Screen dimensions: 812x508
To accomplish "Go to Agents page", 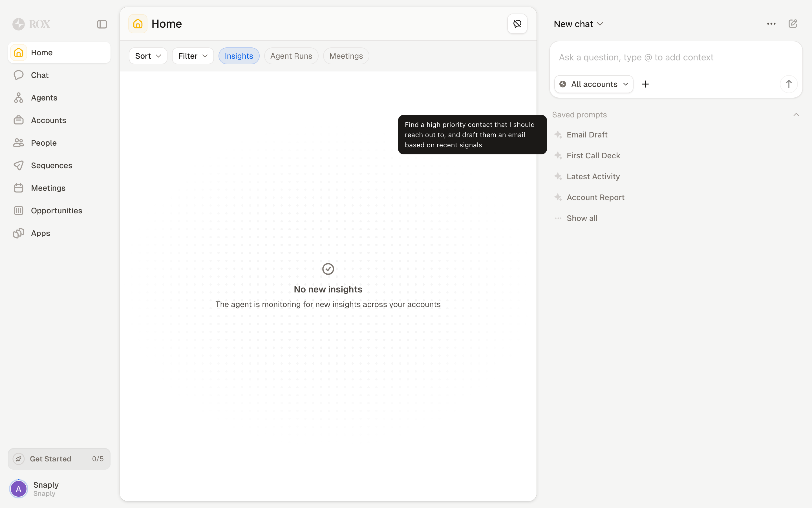I will [x=59, y=98].
